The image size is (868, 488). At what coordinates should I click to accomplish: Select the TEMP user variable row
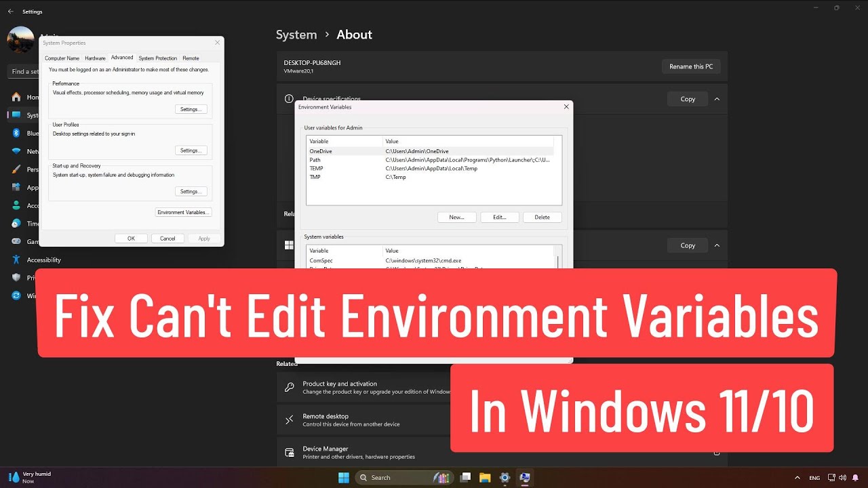(x=430, y=168)
